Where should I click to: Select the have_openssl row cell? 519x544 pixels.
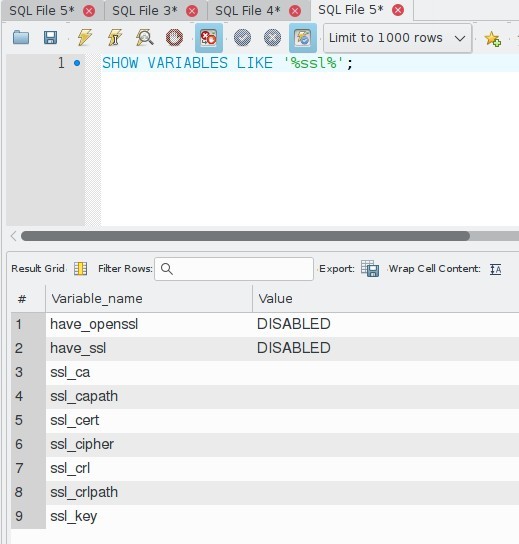149,324
